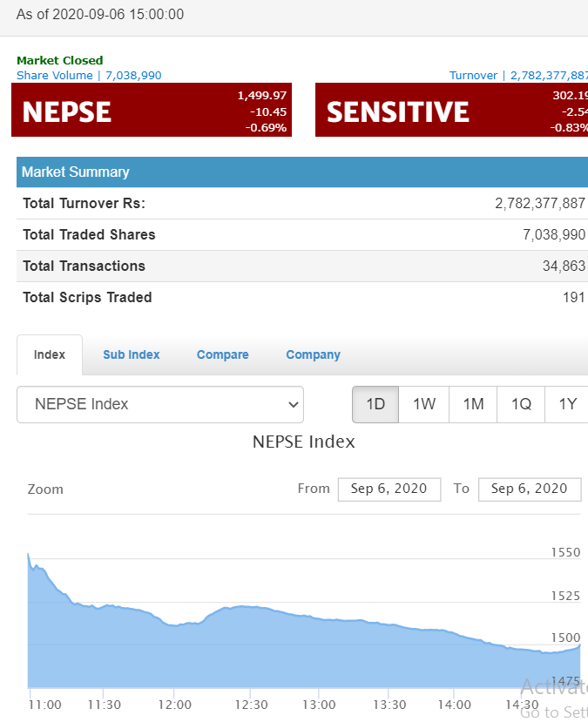Click chart area near 12:30 marker
This screenshot has height=722, width=588.
click(252, 644)
